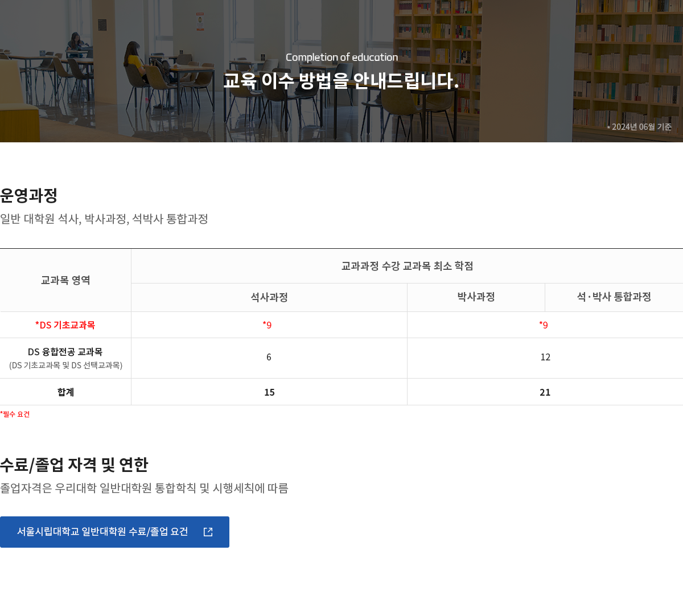Click the DS 융합전공 교과목 row label
Screen dimensions: 683x616
pos(65,352)
